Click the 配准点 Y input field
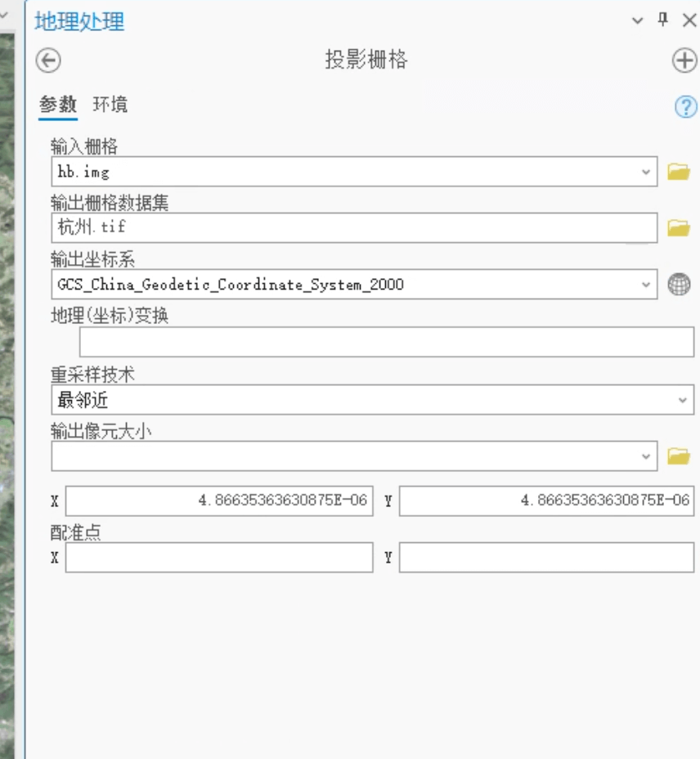This screenshot has width=700, height=759. [545, 558]
